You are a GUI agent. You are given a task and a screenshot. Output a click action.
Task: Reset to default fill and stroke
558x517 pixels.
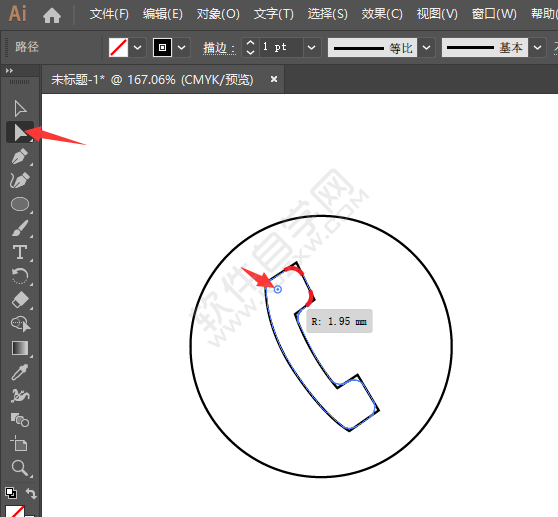tap(11, 493)
